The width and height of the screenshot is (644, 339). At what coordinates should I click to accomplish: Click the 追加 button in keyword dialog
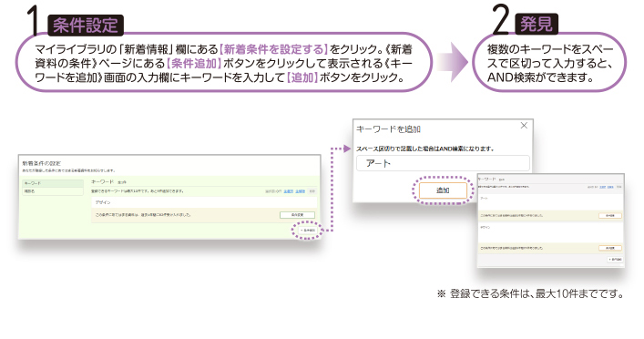(x=443, y=190)
